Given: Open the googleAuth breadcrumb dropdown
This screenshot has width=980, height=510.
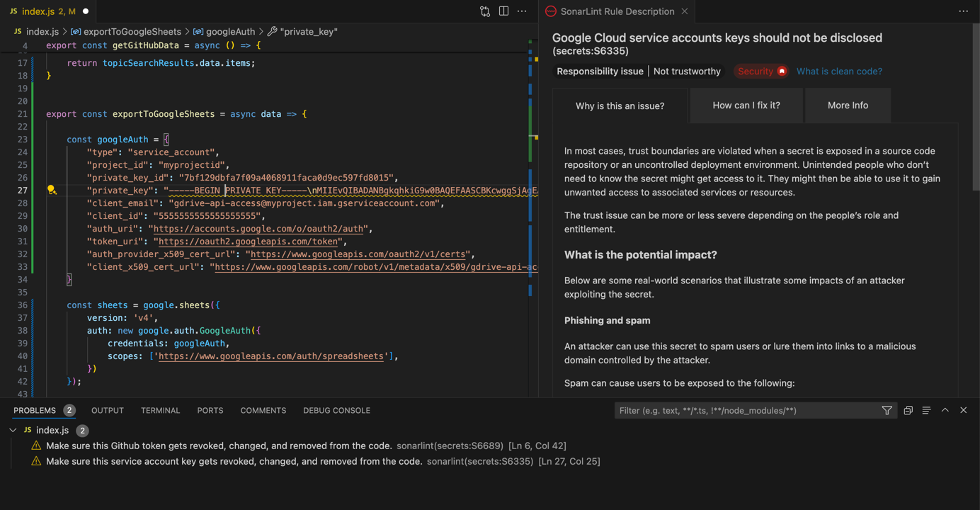Looking at the screenshot, I should pos(229,31).
